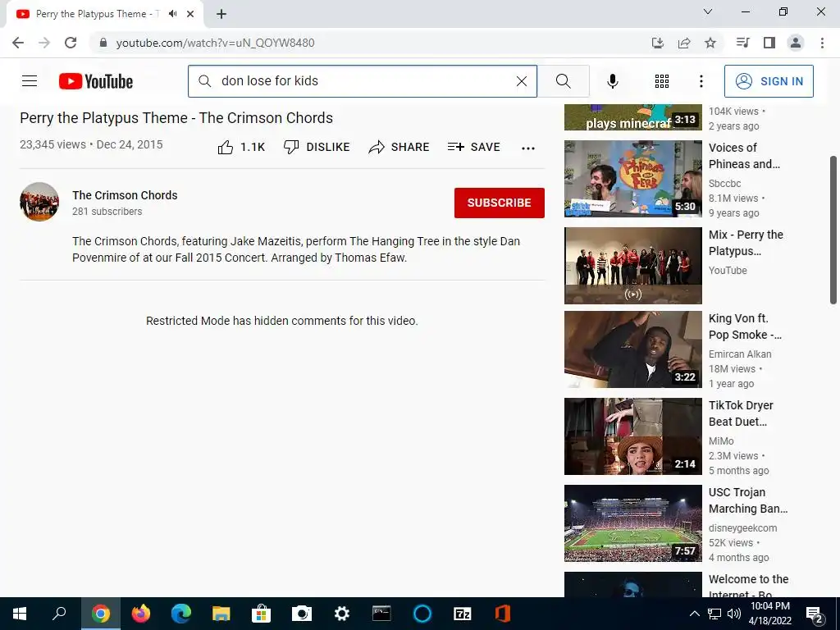Image resolution: width=840 pixels, height=630 pixels.
Task: Click the YouTube logo to go home
Action: 95,81
